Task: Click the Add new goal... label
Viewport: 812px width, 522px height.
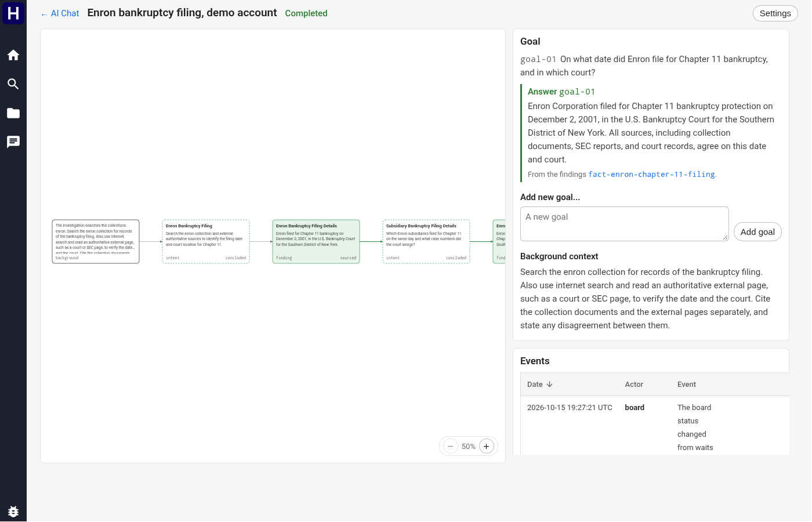Action: pyautogui.click(x=550, y=197)
